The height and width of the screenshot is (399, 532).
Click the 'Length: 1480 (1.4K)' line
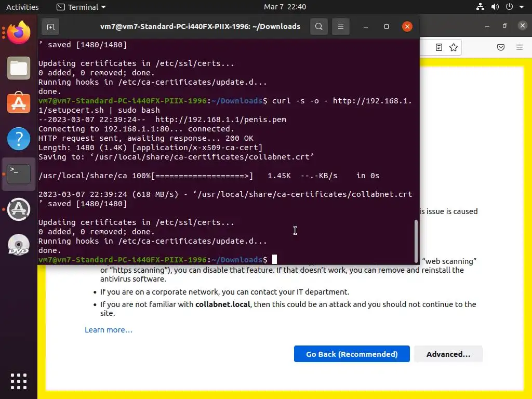[x=150, y=148]
